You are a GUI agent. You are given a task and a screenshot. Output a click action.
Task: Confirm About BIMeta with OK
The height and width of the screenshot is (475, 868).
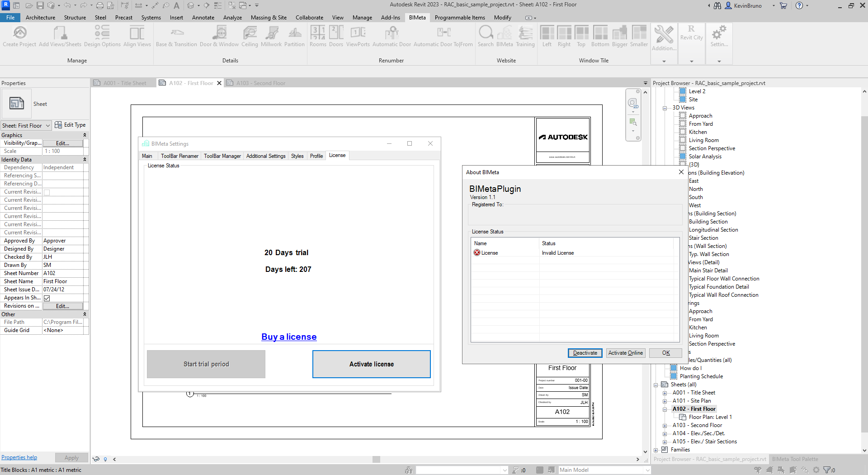coord(666,353)
